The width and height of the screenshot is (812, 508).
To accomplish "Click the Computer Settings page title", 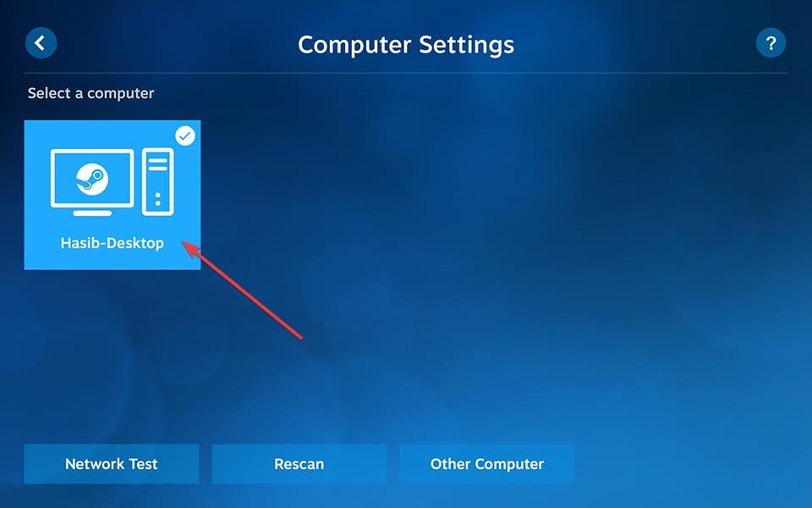I will (406, 45).
